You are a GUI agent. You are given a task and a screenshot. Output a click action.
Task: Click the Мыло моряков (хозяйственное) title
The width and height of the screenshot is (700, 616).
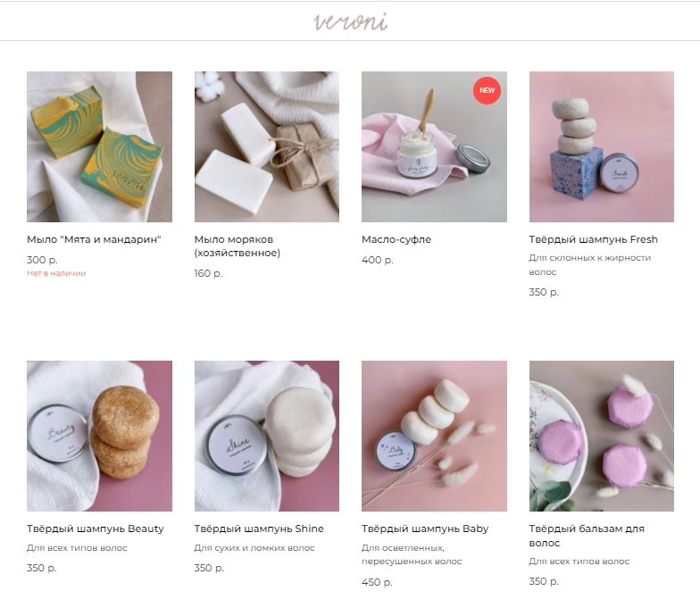237,246
